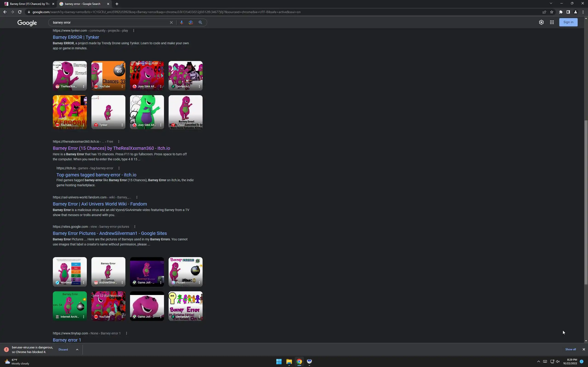Viewport: 588px width, 367px height.
Task: Open the three-dot menu beside the Tynker result URL
Action: [x=134, y=31]
